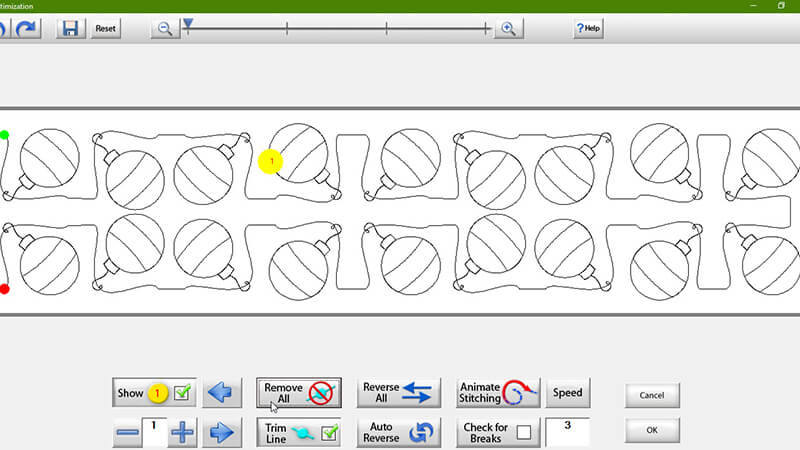Toggle the Show numbers checkbox
Image resolution: width=800 pixels, height=450 pixels.
pyautogui.click(x=182, y=393)
